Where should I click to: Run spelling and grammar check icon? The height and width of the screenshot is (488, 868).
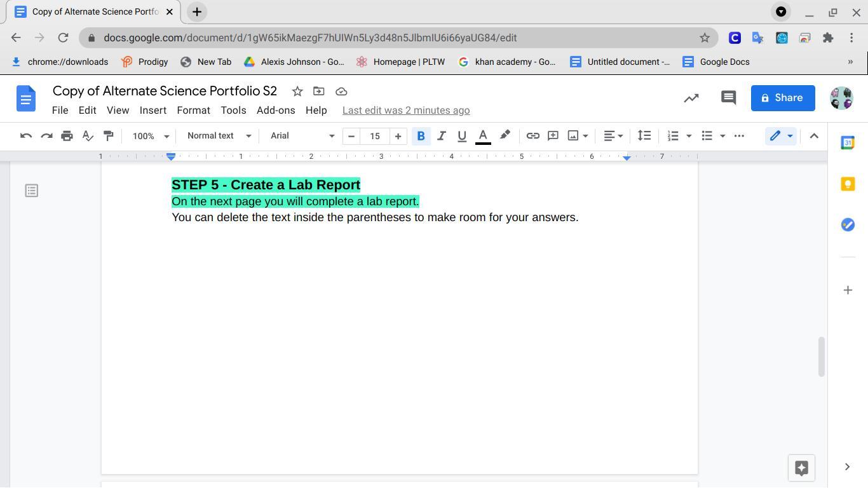[x=88, y=135]
